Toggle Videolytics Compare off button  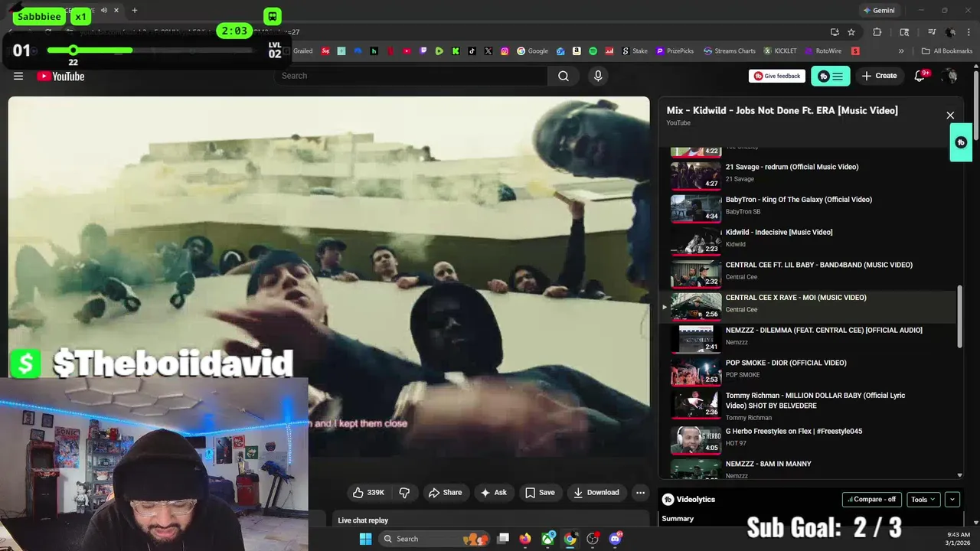871,499
